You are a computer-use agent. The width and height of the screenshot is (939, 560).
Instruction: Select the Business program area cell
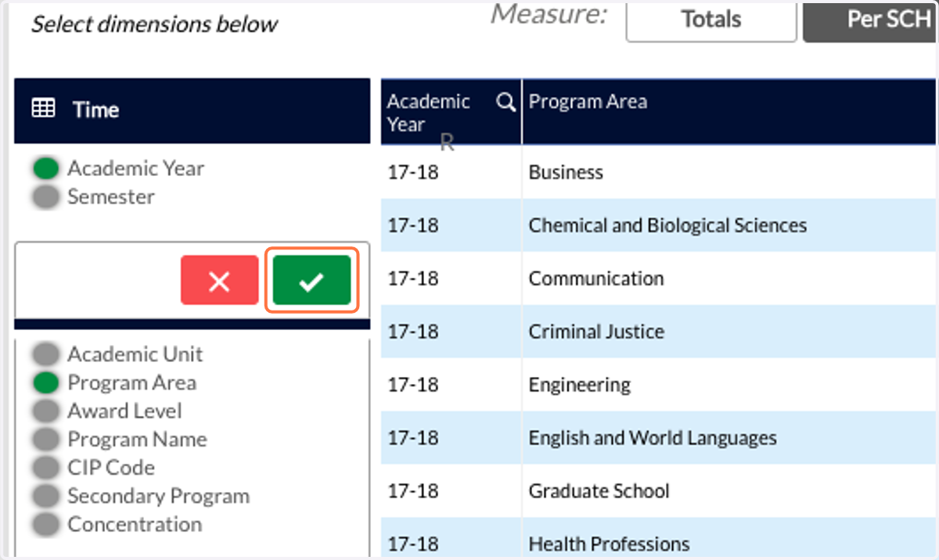729,172
